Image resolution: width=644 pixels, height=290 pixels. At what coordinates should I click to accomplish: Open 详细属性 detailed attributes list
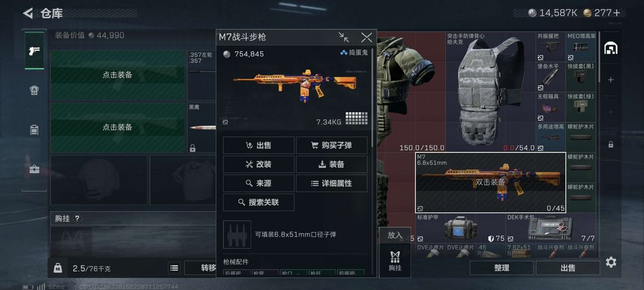coord(332,183)
